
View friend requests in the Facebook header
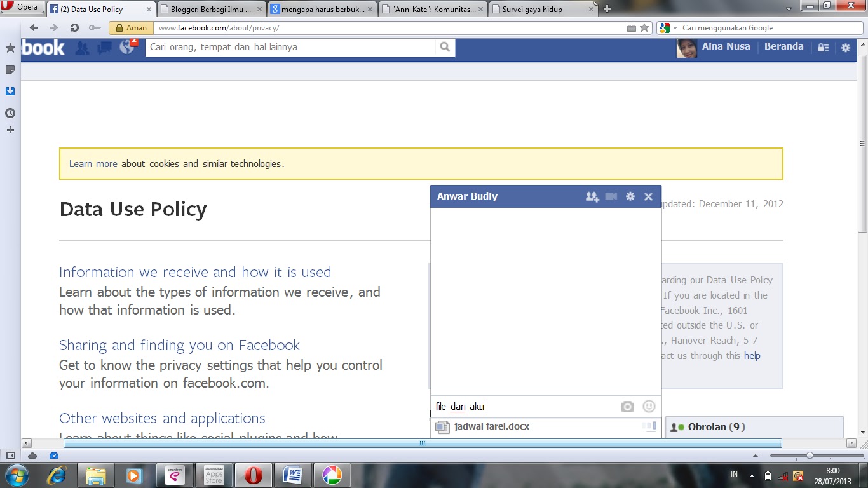click(83, 48)
